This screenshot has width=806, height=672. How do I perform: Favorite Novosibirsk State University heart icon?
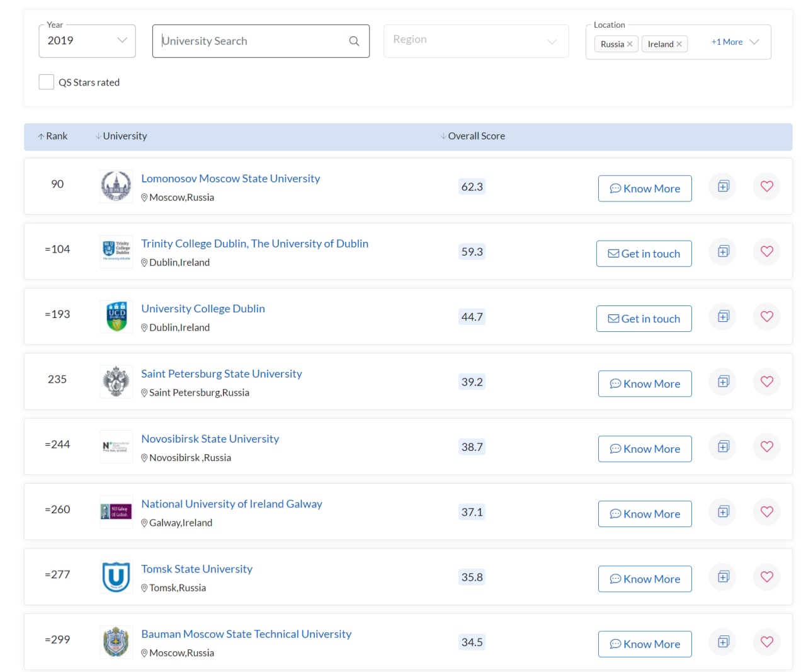point(766,447)
